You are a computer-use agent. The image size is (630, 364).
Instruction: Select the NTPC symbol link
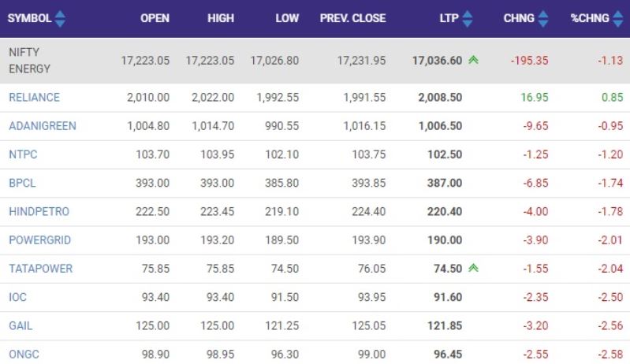point(23,154)
